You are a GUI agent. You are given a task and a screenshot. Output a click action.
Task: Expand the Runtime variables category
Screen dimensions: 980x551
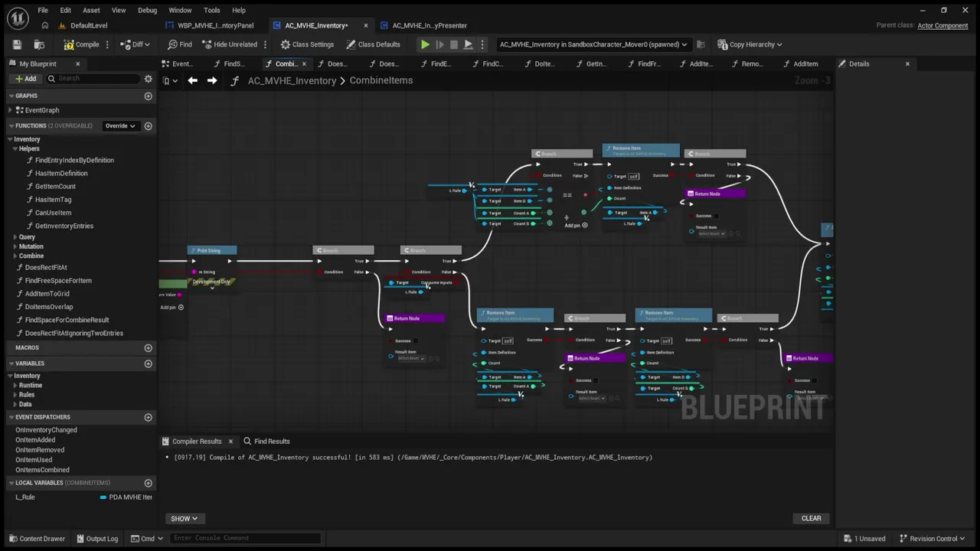(x=15, y=385)
